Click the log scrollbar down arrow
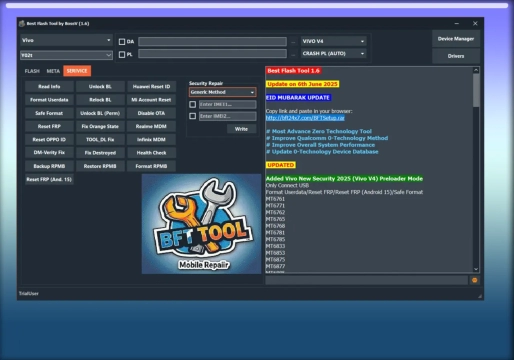This screenshot has width=514, height=360. click(x=476, y=269)
